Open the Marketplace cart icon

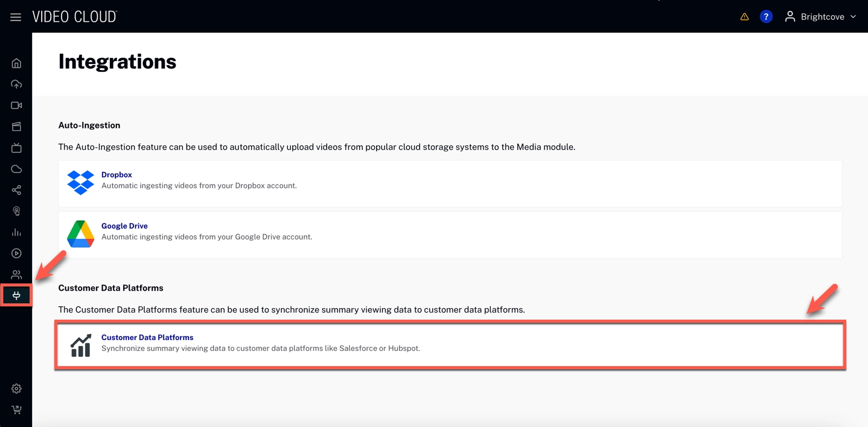click(x=16, y=410)
